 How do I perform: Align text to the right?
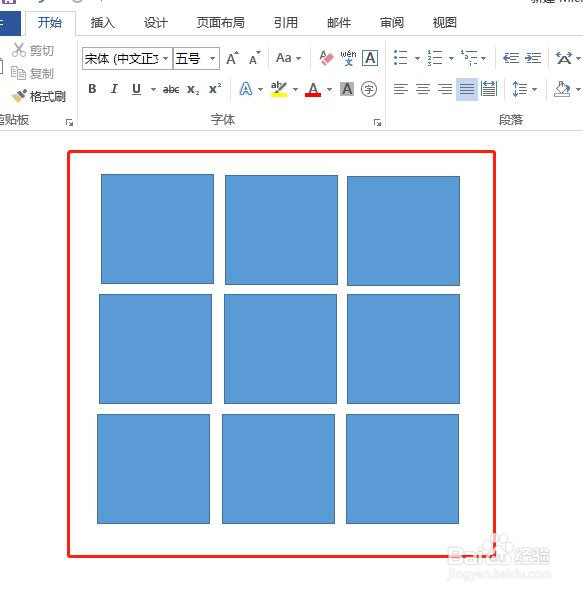click(445, 89)
